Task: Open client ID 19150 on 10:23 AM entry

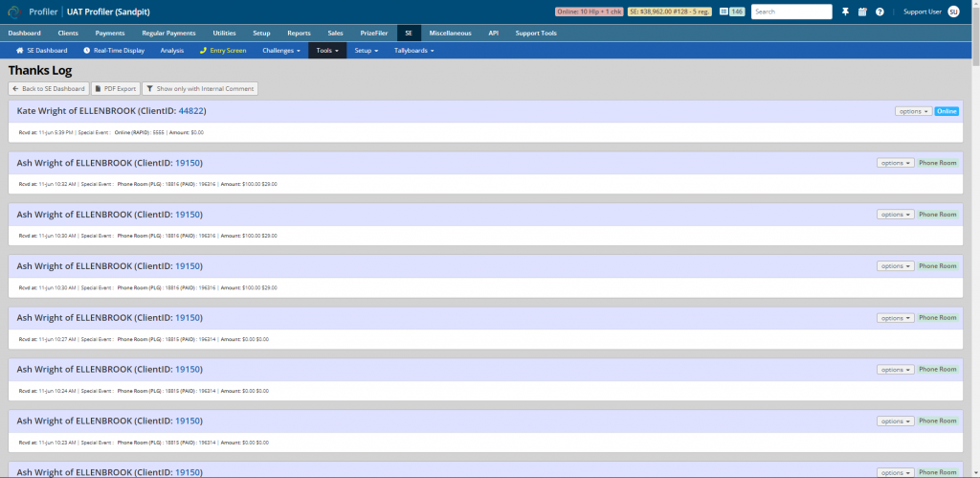Action: (187, 421)
